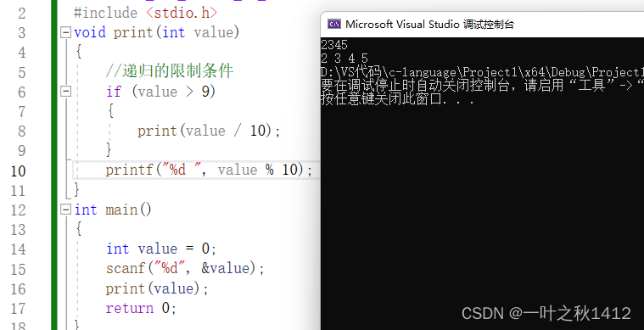Click line number 15 in the gutter
Screen dimensions: 644x330
pyautogui.click(x=18, y=269)
